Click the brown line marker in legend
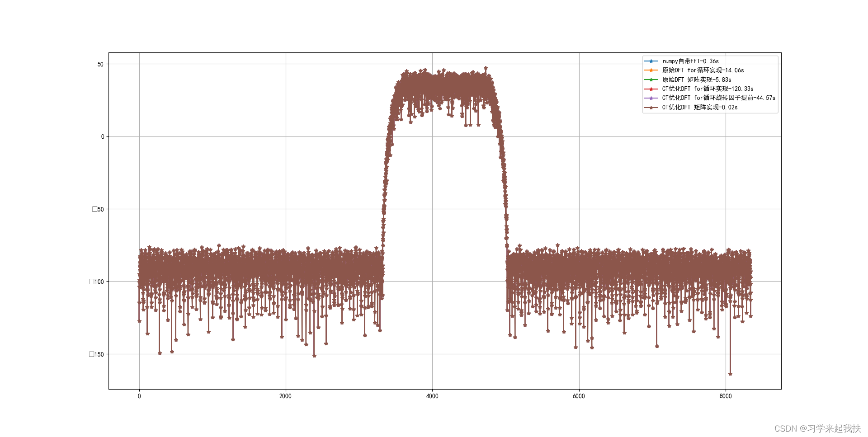This screenshot has width=868, height=437. pos(651,107)
